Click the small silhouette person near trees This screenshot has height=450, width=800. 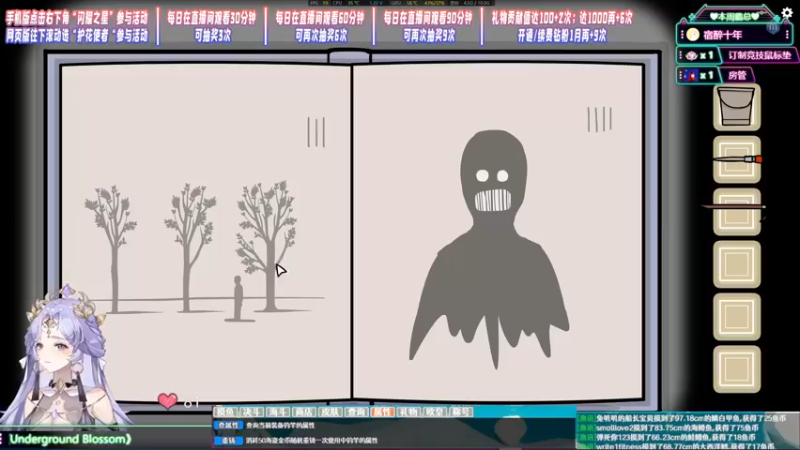tap(238, 298)
